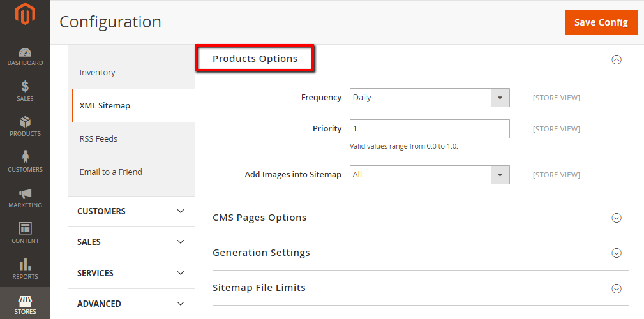Image resolution: width=644 pixels, height=319 pixels.
Task: Select the RSS Feeds configuration tab
Action: click(98, 139)
